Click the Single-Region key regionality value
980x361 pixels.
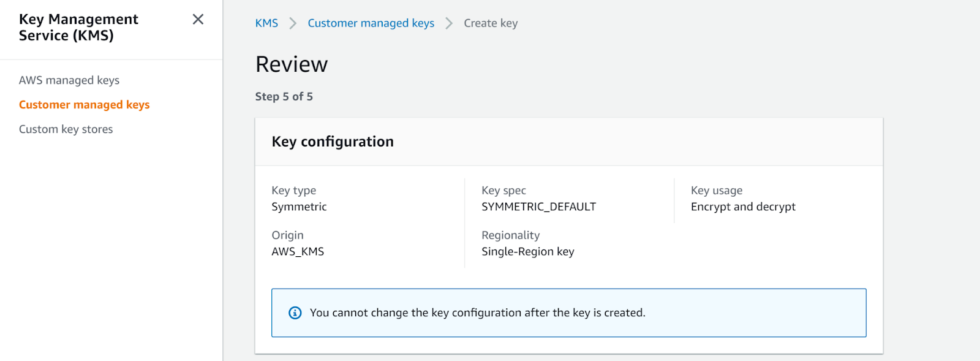coord(527,252)
